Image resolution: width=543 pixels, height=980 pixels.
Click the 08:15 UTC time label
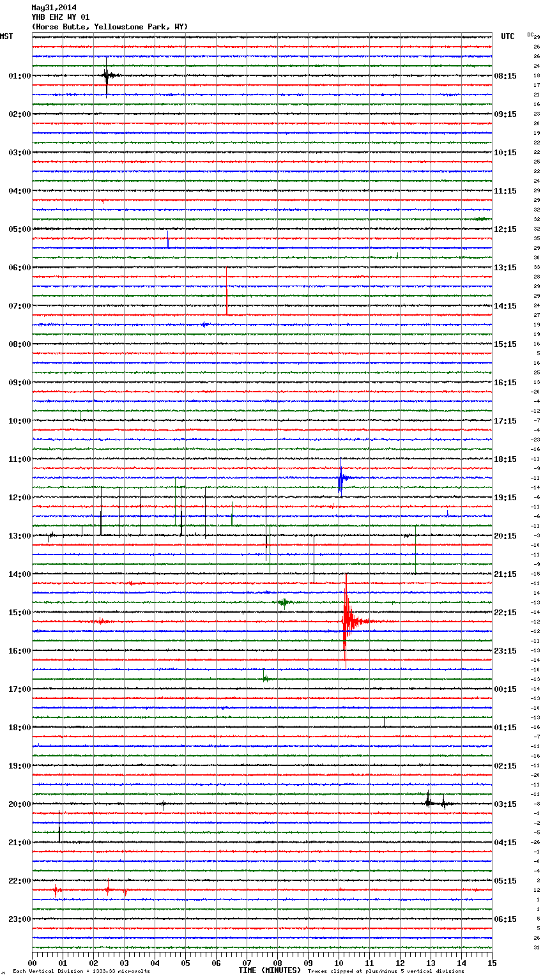[x=505, y=76]
